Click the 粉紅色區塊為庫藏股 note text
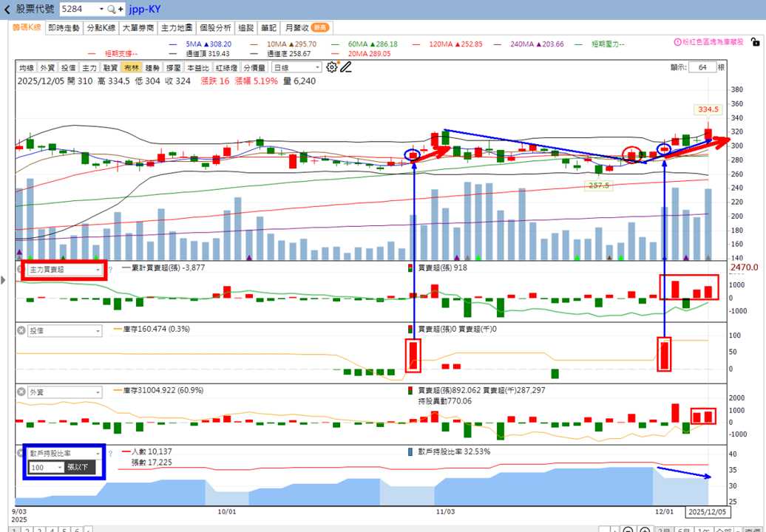The image size is (766, 532). [713, 42]
